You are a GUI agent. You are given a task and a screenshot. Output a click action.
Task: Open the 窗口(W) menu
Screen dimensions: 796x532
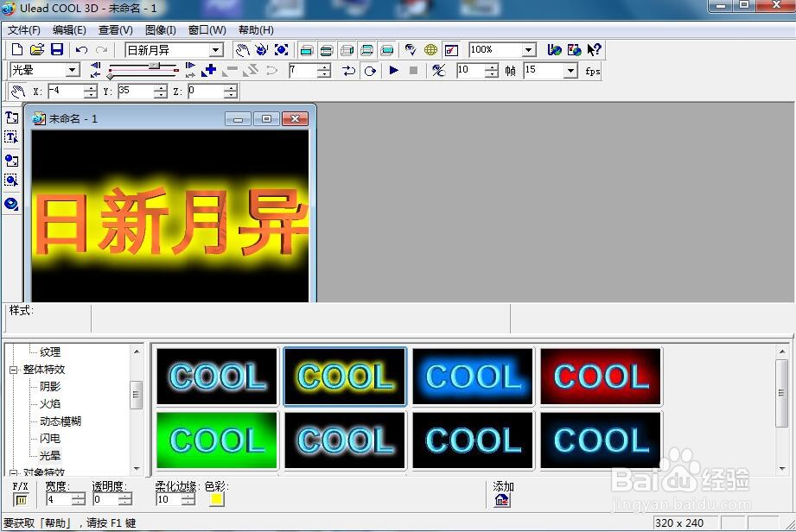[207, 30]
